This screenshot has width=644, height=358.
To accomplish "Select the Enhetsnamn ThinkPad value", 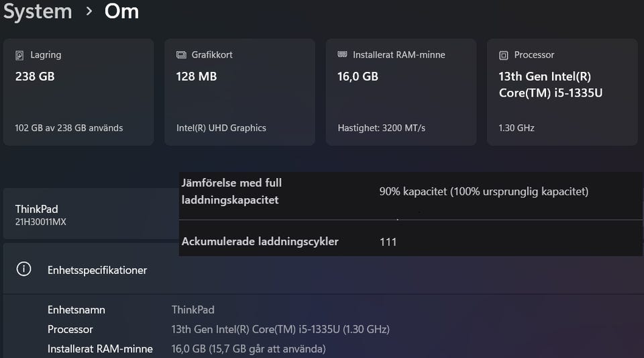I will [x=193, y=310].
